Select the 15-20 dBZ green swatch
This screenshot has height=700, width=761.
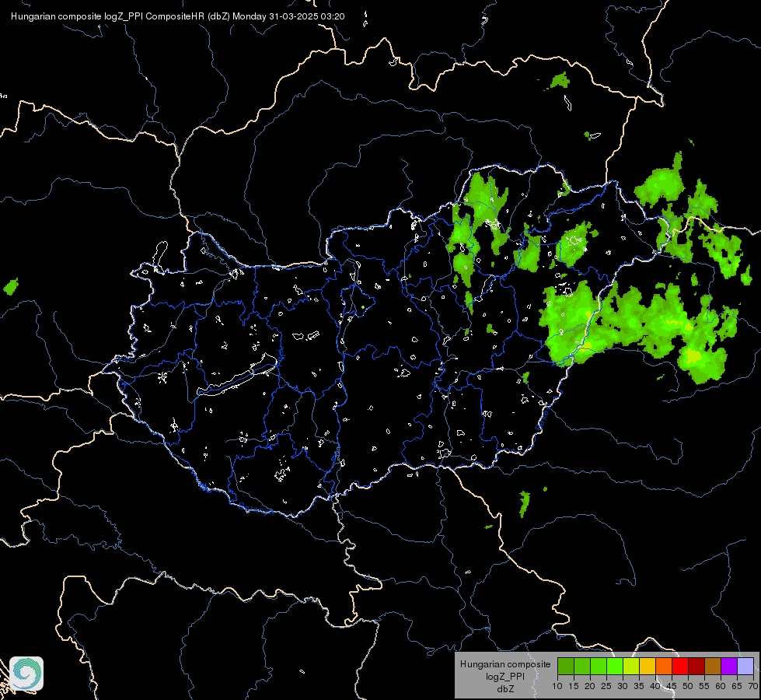click(x=582, y=666)
